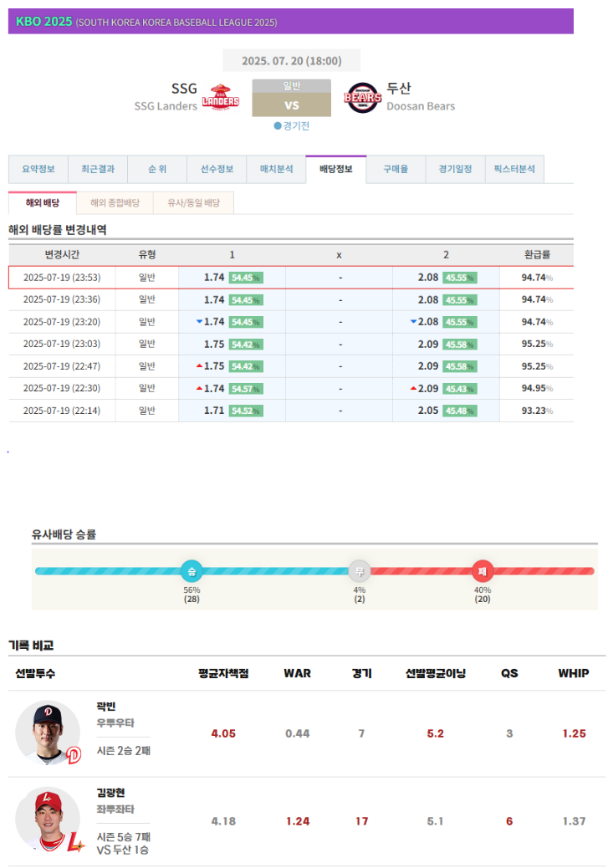This screenshot has height=868, width=613.
Task: Click the 54.57% probability badge
Action: (x=246, y=389)
